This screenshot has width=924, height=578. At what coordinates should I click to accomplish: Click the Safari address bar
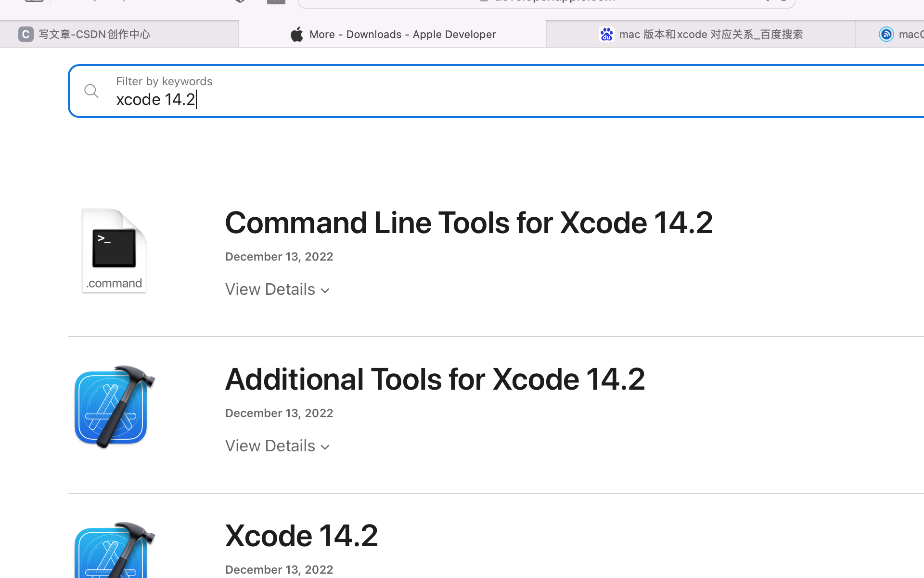pyautogui.click(x=546, y=2)
